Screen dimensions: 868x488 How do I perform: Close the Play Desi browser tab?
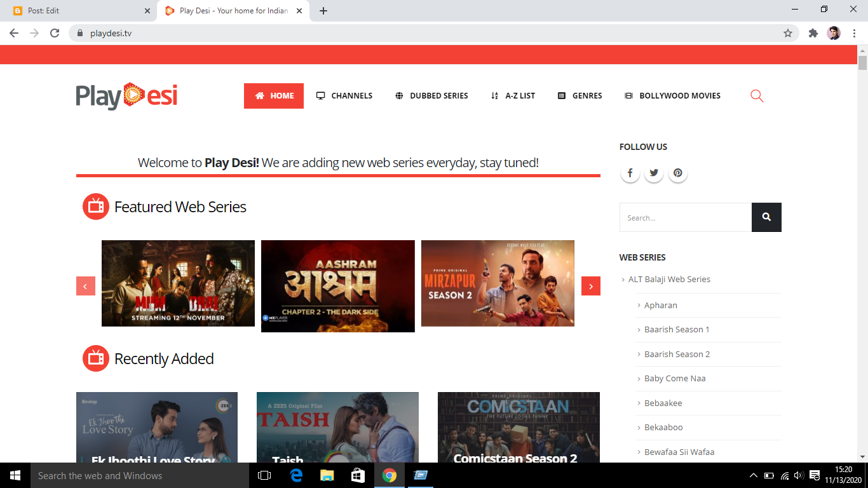(x=299, y=11)
